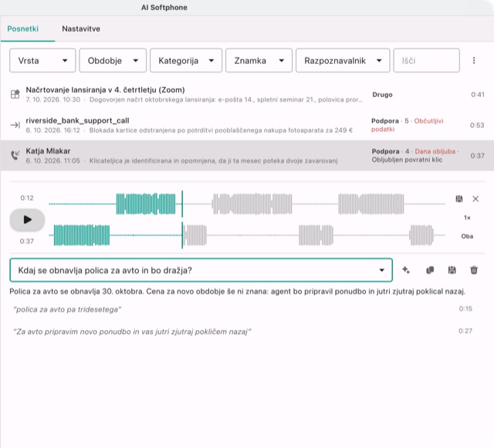
Task: Open the Razpoznavalnik dropdown
Action: click(x=343, y=60)
